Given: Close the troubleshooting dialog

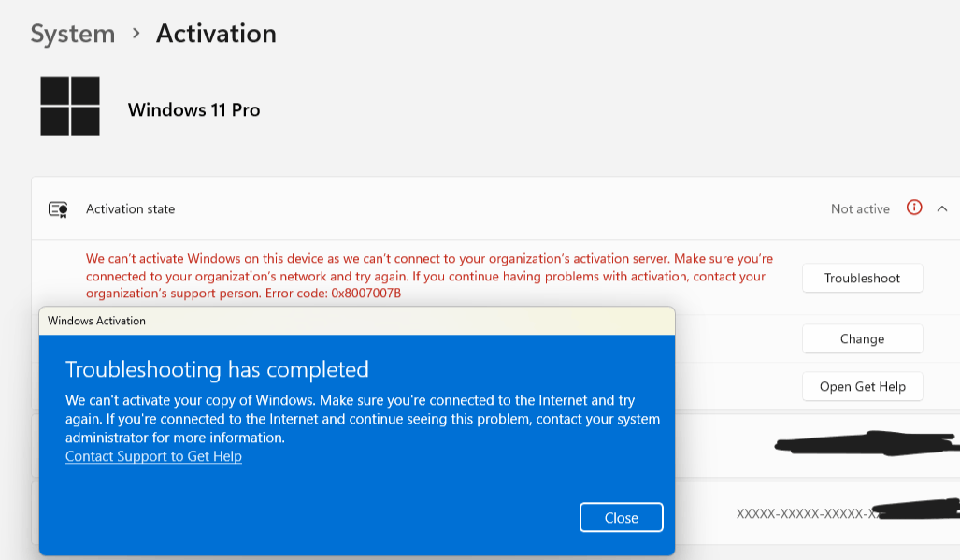Looking at the screenshot, I should click(621, 517).
